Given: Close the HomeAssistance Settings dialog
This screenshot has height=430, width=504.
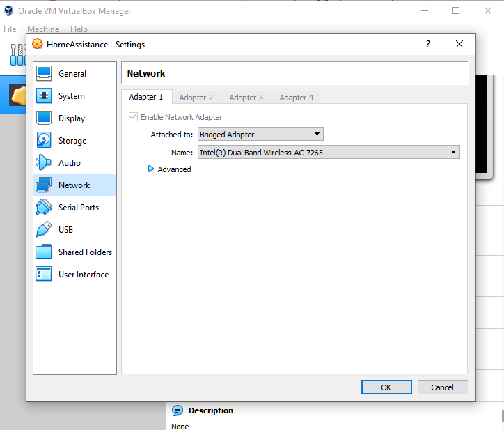Looking at the screenshot, I should point(459,44).
